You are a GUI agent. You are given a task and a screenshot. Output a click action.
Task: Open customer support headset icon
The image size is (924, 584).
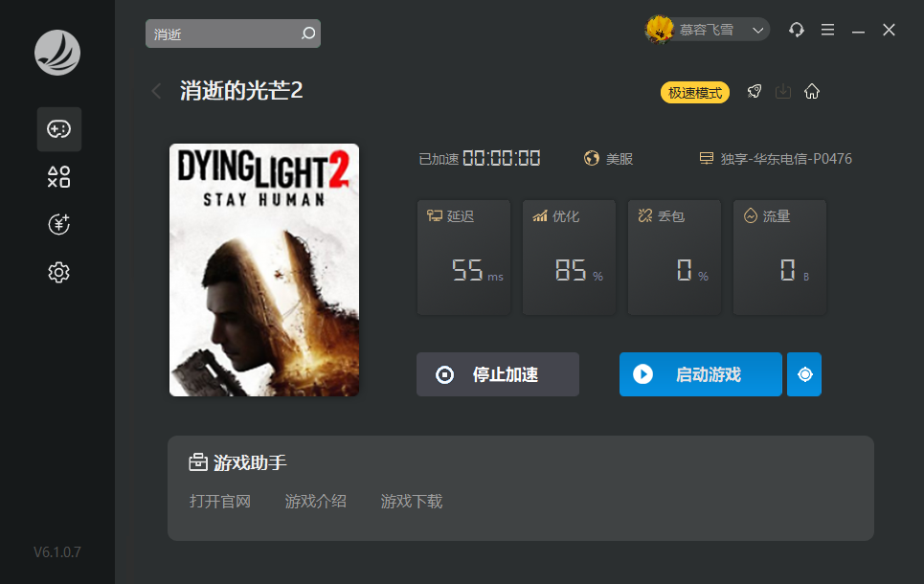coord(796,30)
